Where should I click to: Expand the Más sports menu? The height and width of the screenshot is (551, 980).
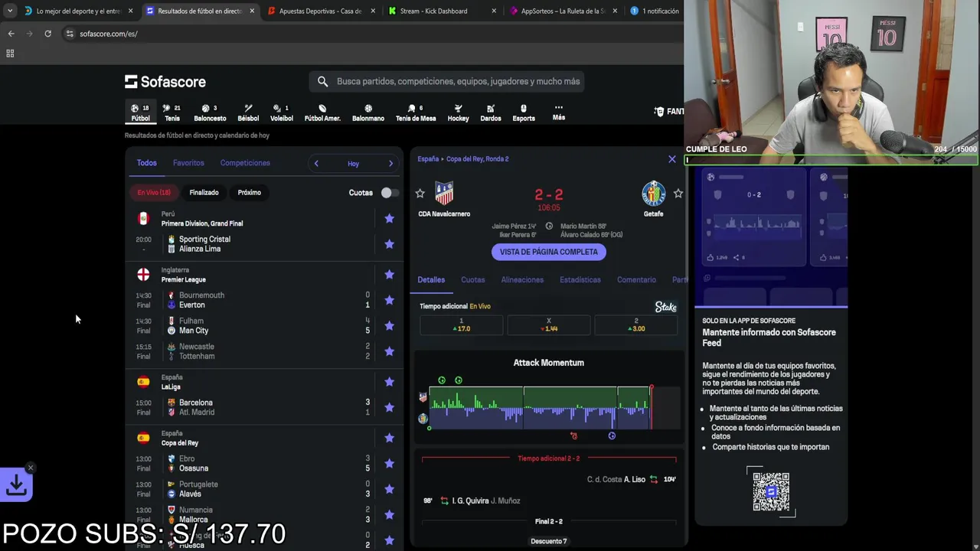click(559, 112)
